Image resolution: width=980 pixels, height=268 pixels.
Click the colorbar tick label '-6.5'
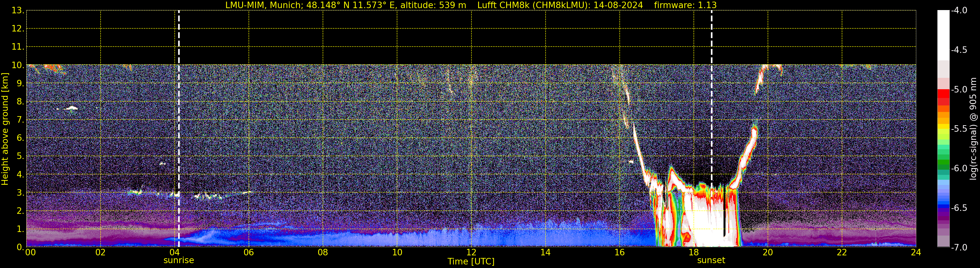(959, 208)
